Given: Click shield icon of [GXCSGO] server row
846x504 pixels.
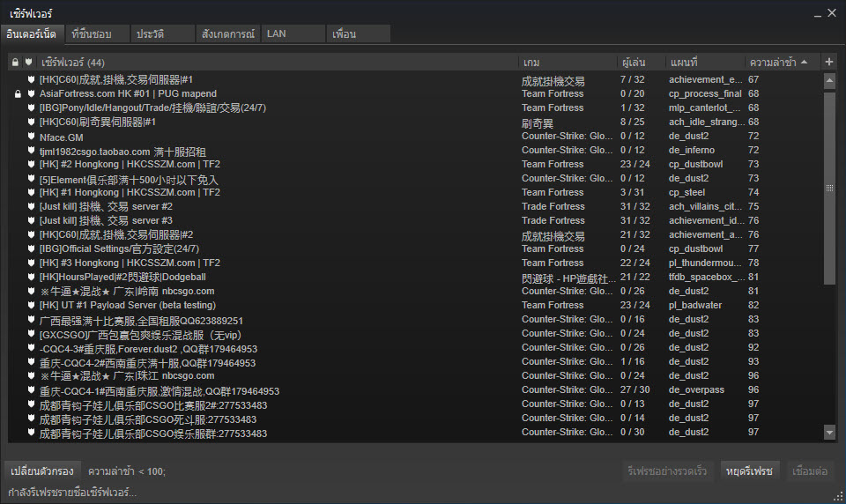Looking at the screenshot, I should point(31,333).
